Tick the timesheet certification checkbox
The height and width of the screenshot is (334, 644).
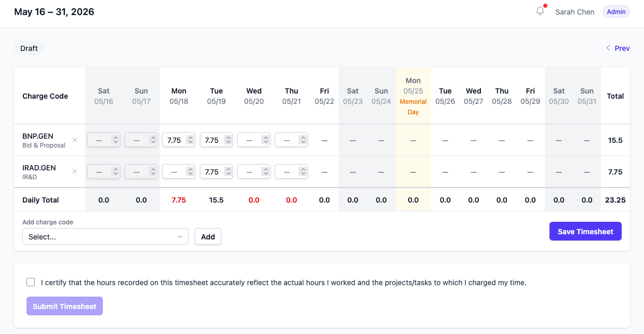tap(31, 282)
